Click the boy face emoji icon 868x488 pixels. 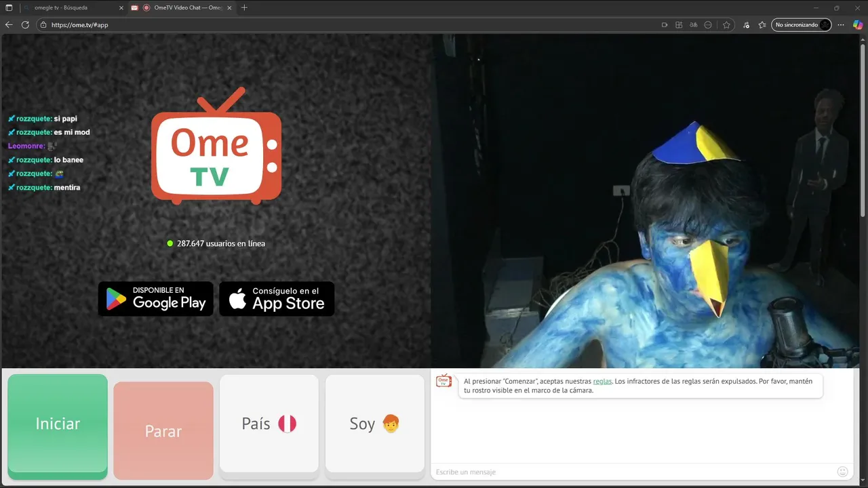coord(391,424)
